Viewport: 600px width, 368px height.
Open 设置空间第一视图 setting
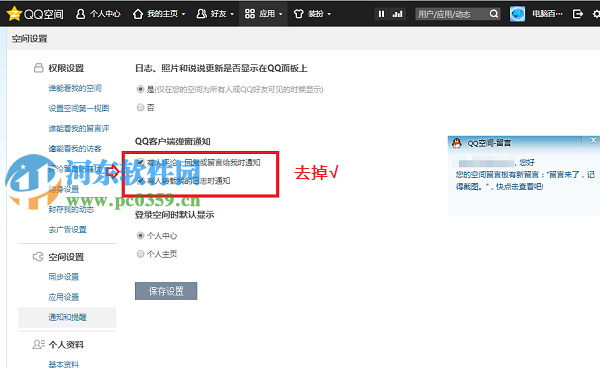pyautogui.click(x=79, y=108)
